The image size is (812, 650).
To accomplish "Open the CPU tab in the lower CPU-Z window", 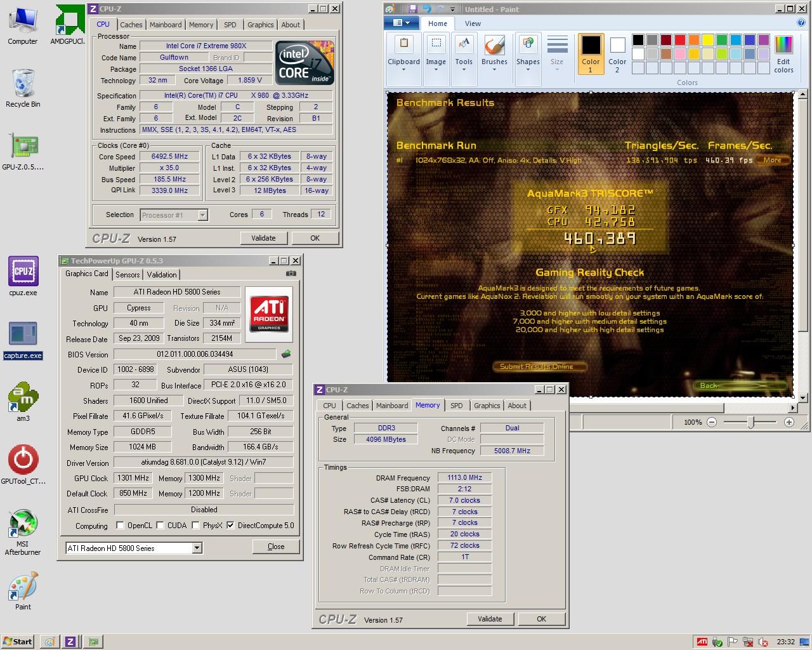I will tap(329, 406).
